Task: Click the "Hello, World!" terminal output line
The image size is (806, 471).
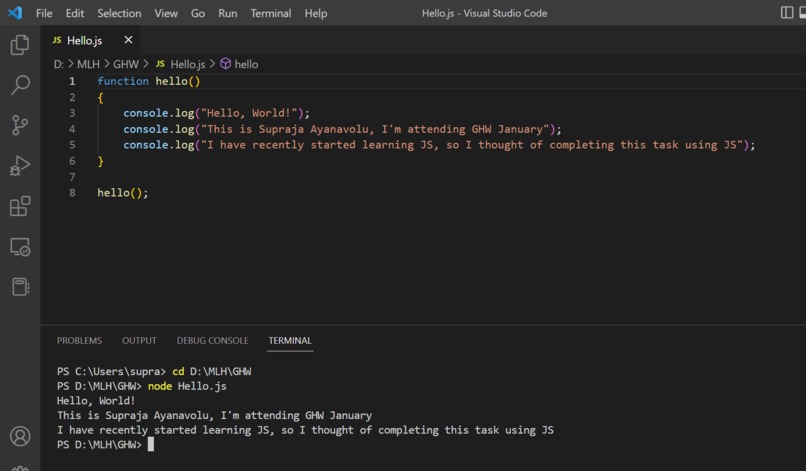Action: pyautogui.click(x=96, y=401)
